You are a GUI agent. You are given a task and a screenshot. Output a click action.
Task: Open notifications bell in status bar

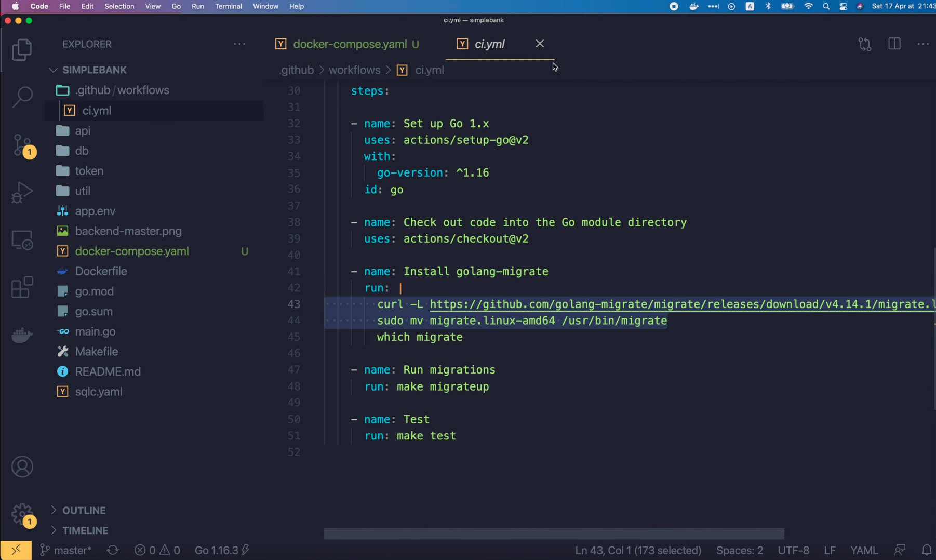[927, 550]
